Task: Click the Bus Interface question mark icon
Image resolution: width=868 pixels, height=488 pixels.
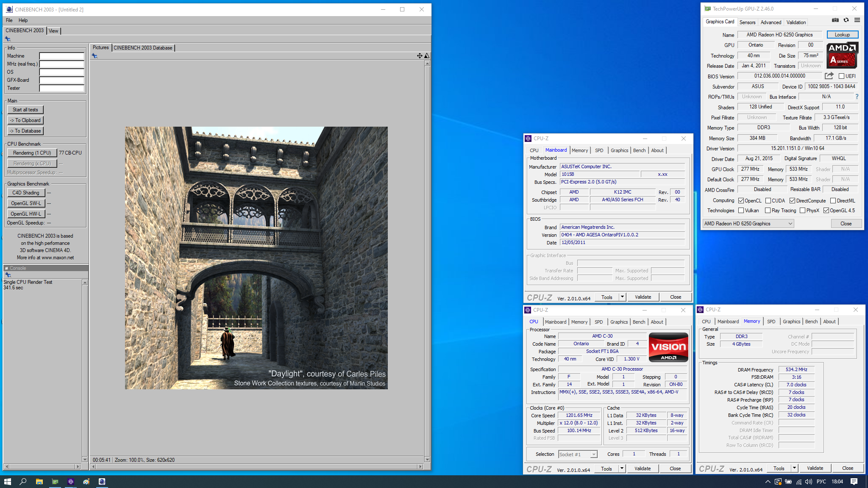Action: pyautogui.click(x=857, y=97)
